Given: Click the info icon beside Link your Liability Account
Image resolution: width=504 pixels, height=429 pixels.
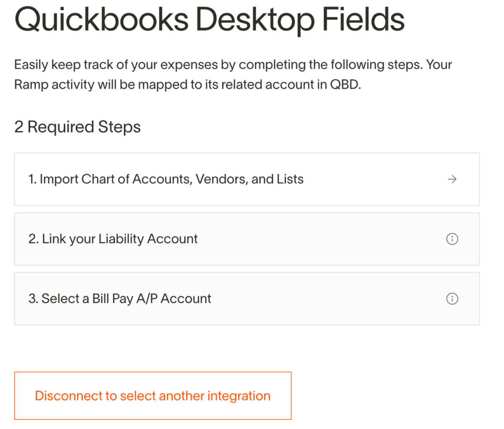Looking at the screenshot, I should pos(452,239).
